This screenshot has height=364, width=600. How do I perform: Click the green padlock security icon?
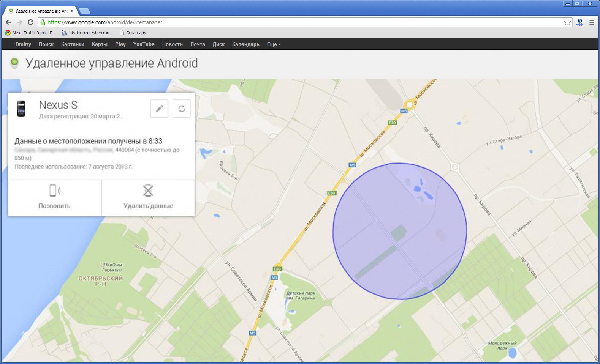pyautogui.click(x=43, y=22)
